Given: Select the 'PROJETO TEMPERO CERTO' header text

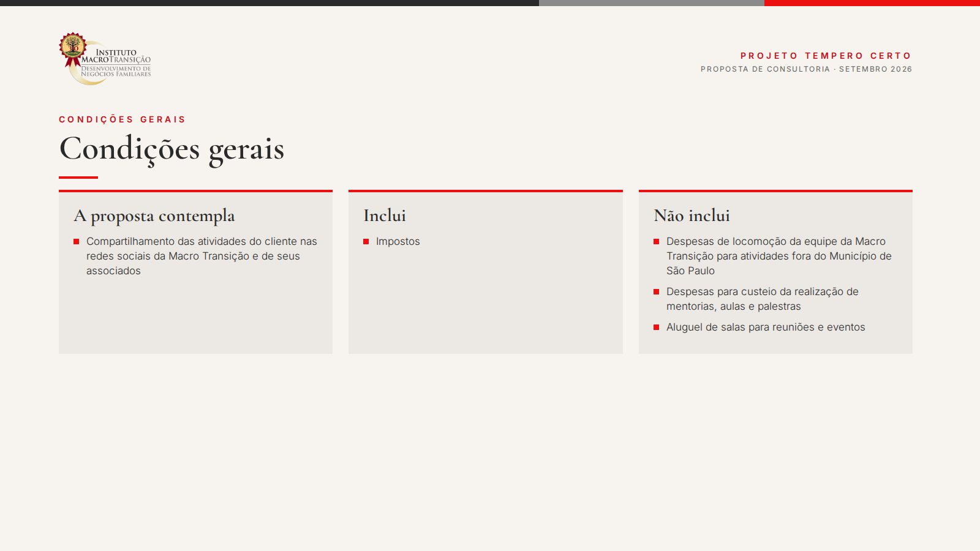Looking at the screenshot, I should pyautogui.click(x=826, y=56).
